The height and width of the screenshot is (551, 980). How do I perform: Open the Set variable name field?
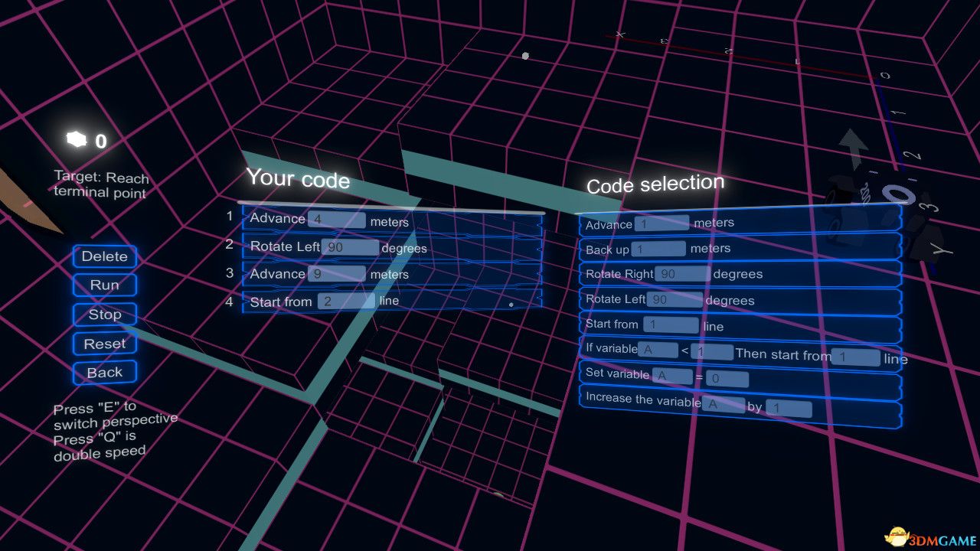coord(671,376)
